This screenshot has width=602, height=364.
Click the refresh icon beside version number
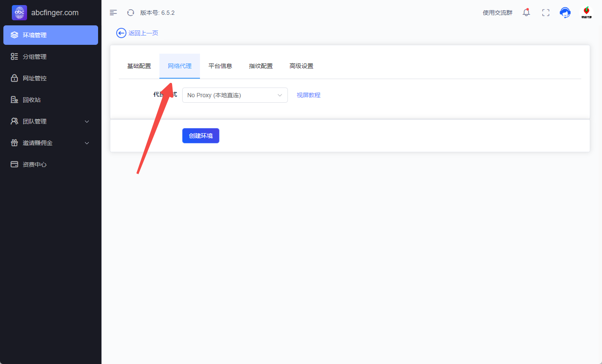pyautogui.click(x=131, y=13)
